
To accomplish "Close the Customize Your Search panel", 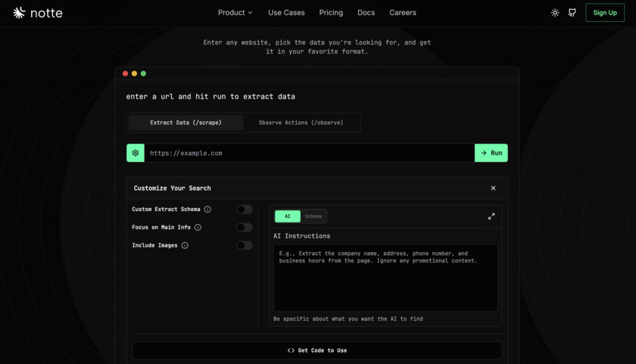I will click(x=493, y=188).
